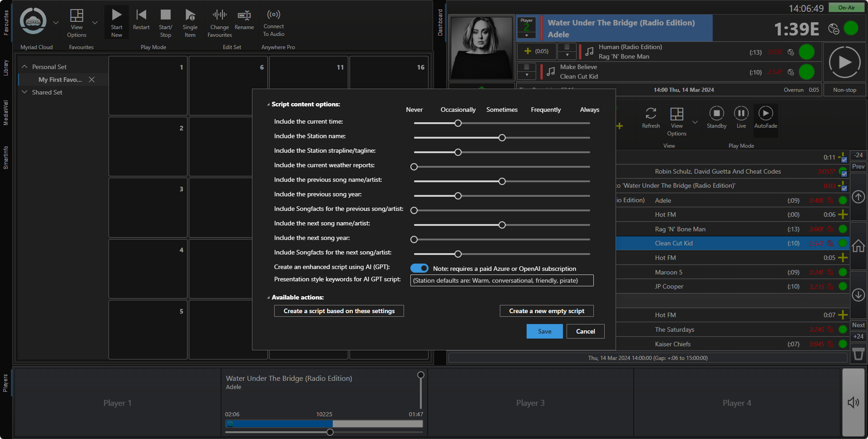Expand the Shared Set group
Viewport: 868px width, 439px height.
(25, 92)
